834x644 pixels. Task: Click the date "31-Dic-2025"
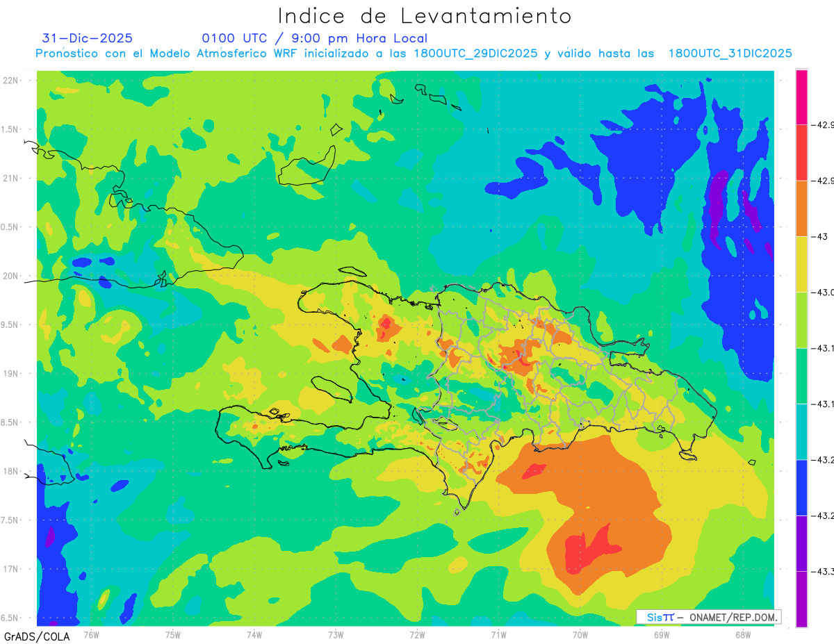point(87,38)
